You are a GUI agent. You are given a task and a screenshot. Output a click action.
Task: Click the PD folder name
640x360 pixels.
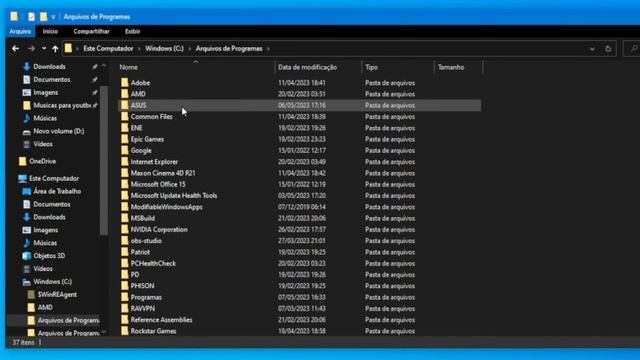135,275
